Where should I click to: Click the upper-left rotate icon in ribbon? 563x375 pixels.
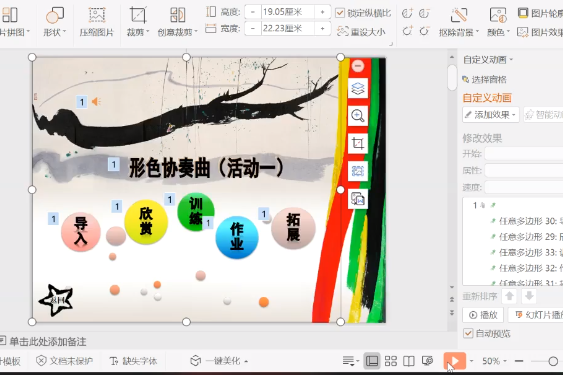point(407,13)
